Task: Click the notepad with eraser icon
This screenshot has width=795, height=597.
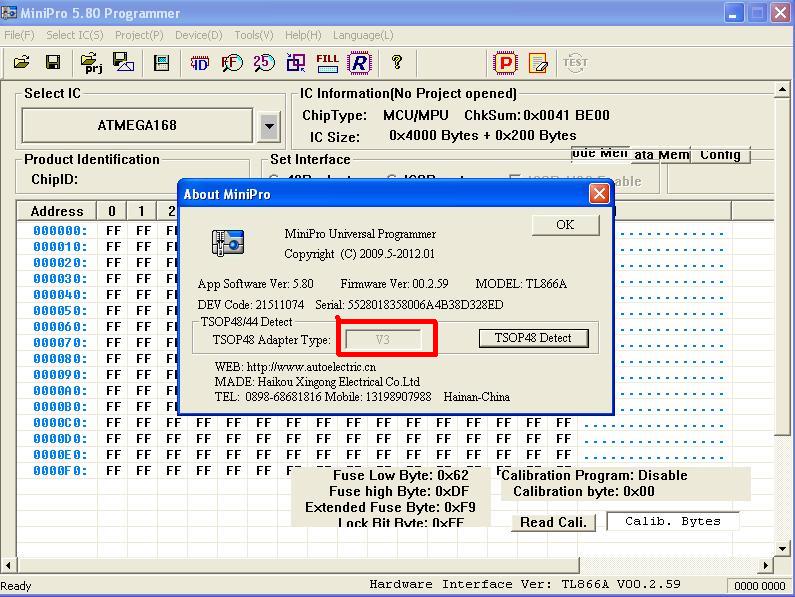Action: point(538,63)
